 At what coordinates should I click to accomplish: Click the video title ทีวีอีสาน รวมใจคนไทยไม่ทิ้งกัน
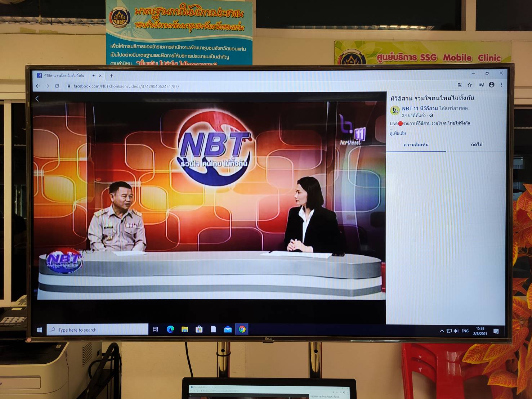pyautogui.click(x=432, y=98)
